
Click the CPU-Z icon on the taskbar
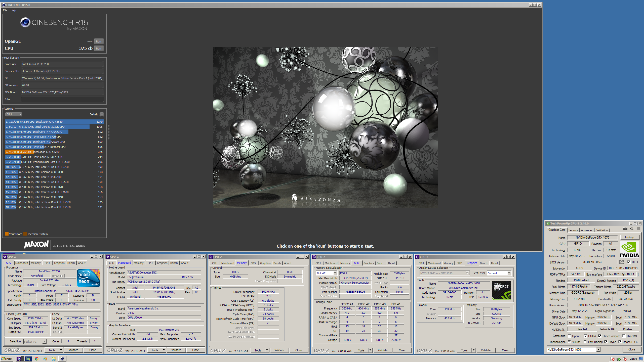tap(19, 359)
